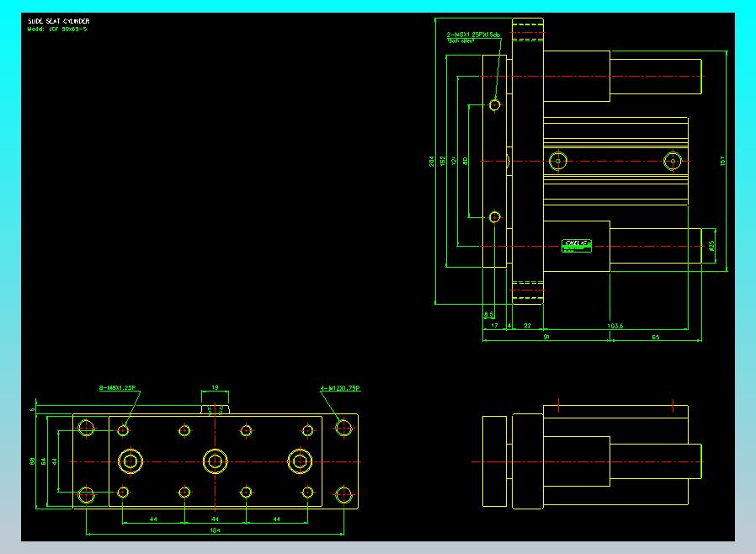The width and height of the screenshot is (756, 554).
Task: Click the 103.6 length dimension text
Action: coord(615,326)
